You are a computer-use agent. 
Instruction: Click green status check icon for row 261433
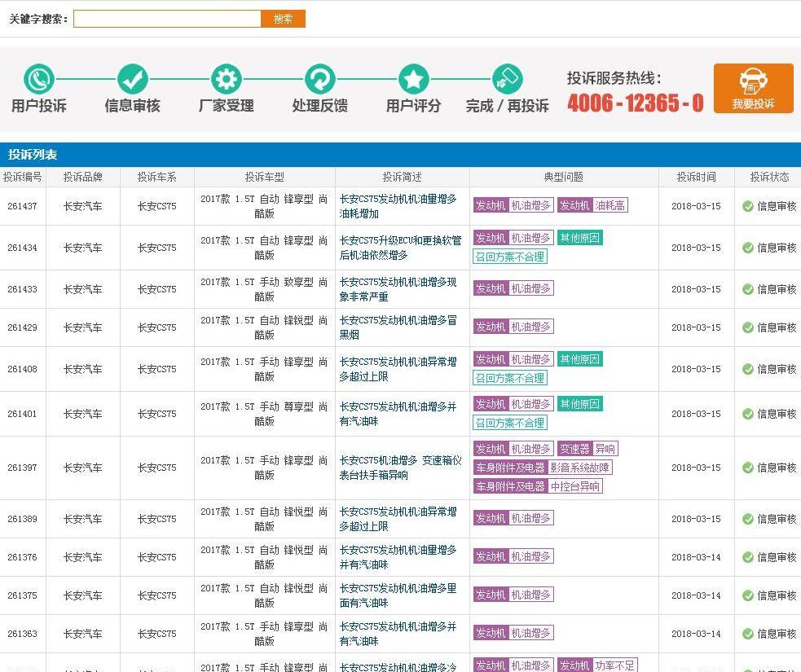tap(748, 289)
